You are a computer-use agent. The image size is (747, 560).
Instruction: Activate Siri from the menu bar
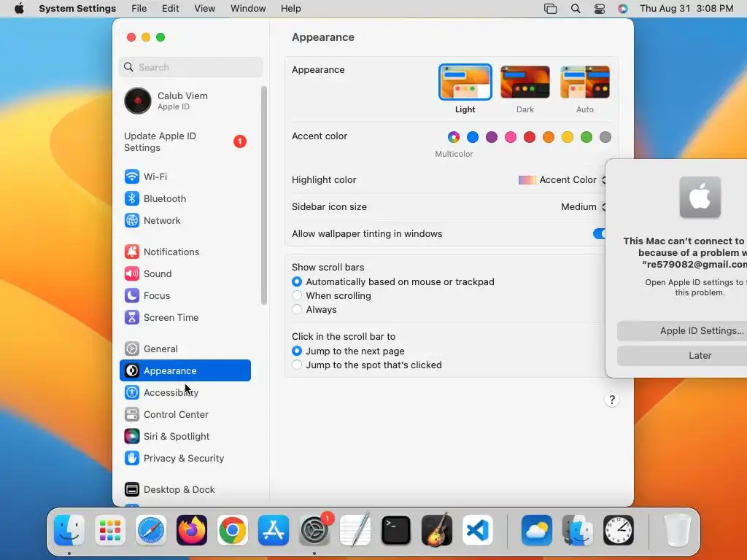click(x=623, y=9)
